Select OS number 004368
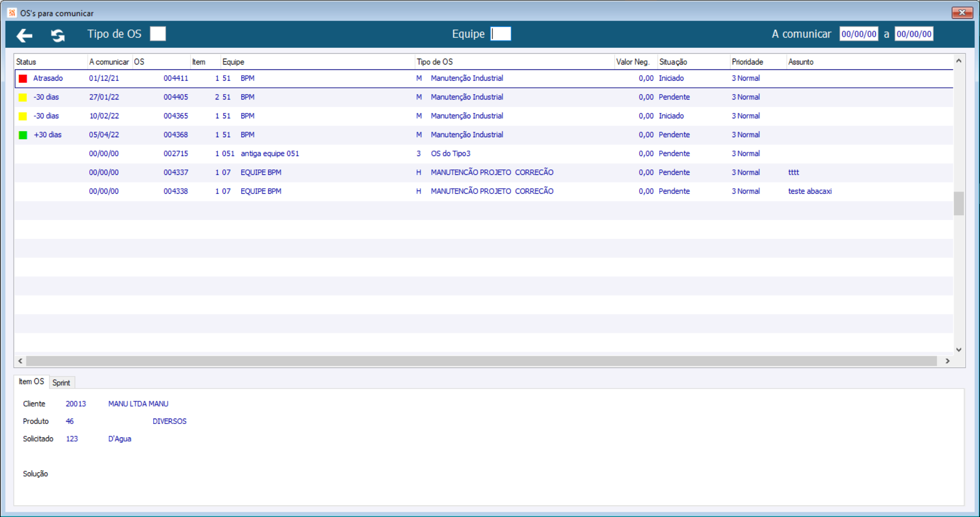 (x=176, y=135)
